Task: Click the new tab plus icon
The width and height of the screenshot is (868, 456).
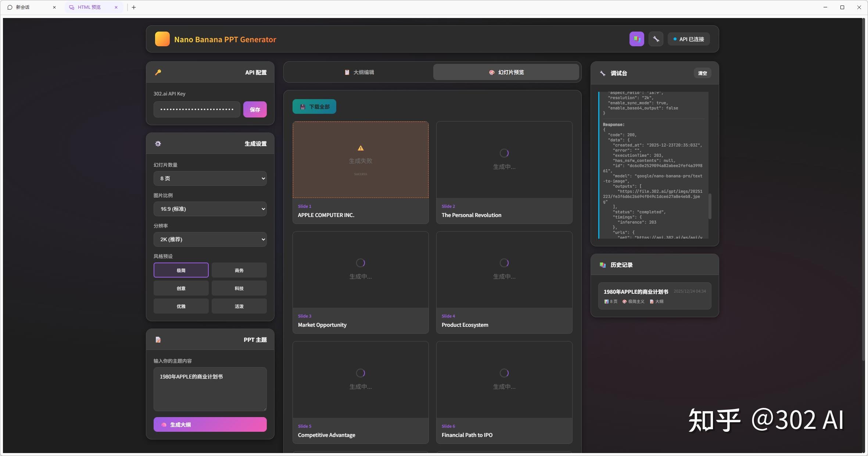Action: 134,7
